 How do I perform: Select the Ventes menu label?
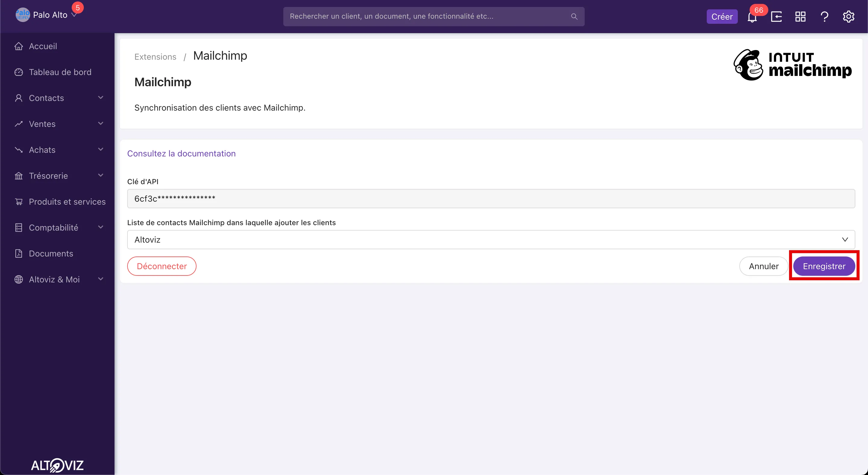42,124
